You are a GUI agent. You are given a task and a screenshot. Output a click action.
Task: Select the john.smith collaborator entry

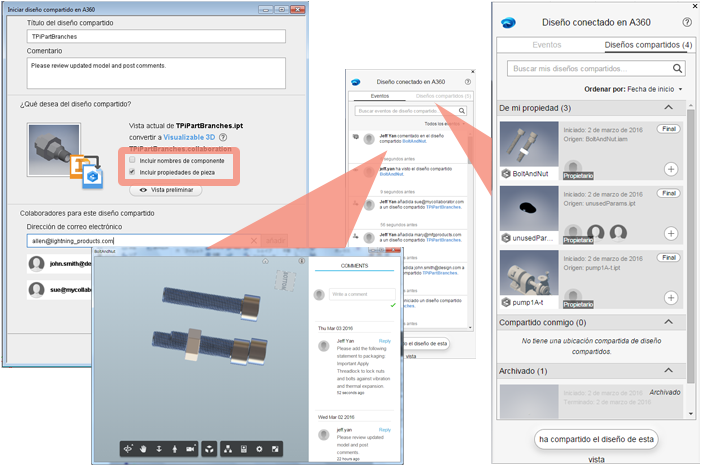[59, 264]
